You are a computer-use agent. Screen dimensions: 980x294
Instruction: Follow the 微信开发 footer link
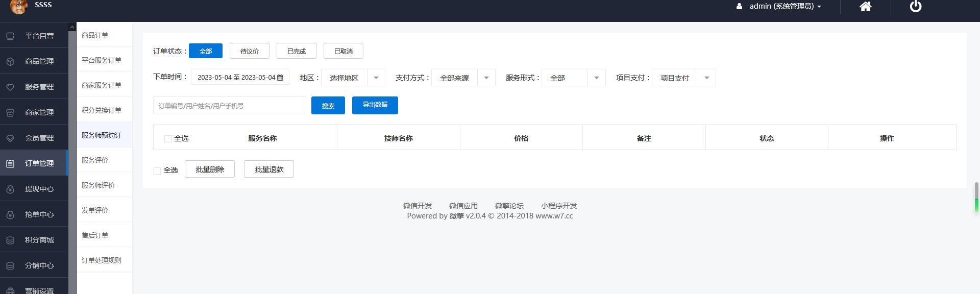point(418,206)
